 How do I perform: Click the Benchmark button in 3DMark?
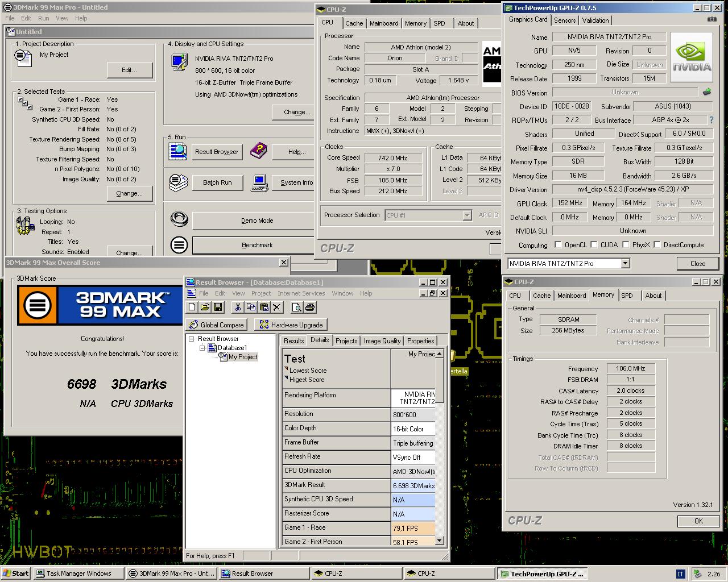[x=254, y=245]
